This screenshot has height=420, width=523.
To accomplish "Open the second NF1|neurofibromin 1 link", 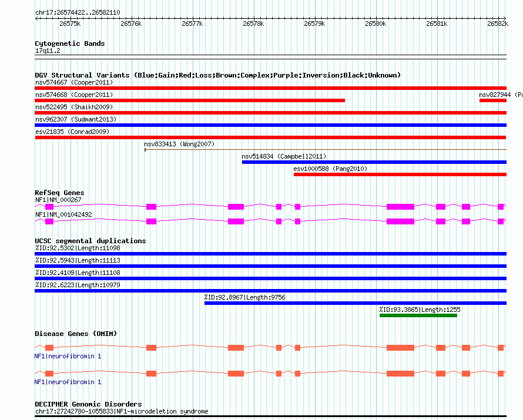I will 68,382.
